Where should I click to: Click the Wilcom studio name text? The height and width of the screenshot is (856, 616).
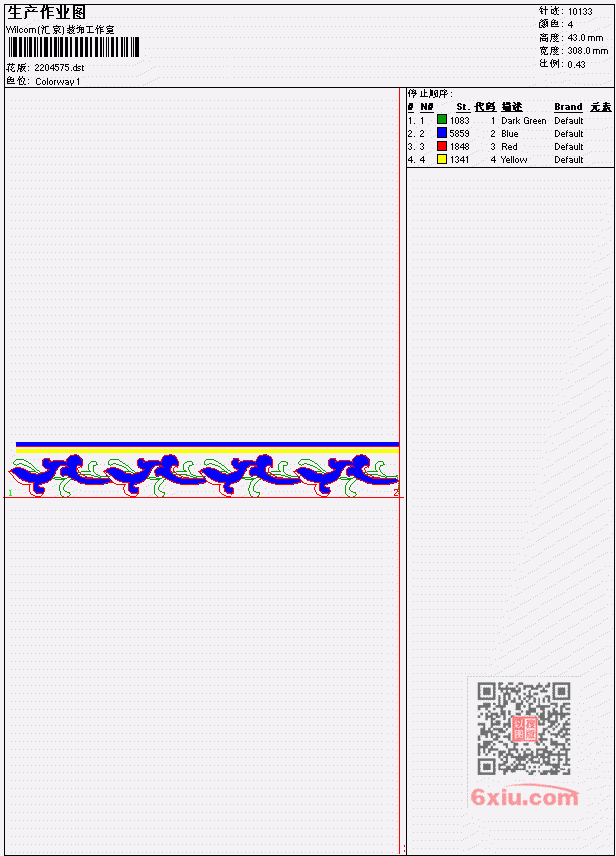coord(60,30)
